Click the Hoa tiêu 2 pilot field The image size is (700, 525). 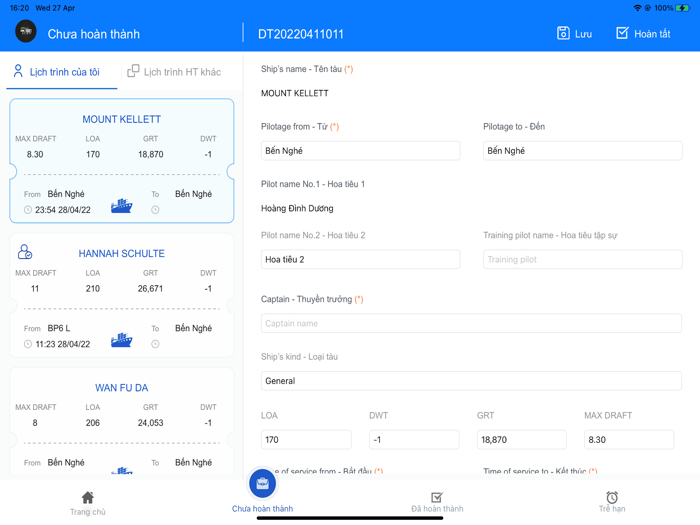360,259
